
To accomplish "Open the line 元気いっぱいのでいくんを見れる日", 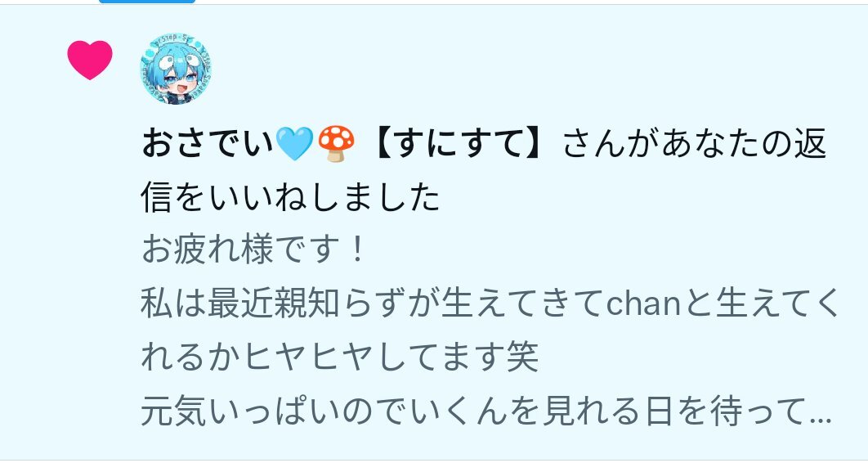I will [x=405, y=411].
